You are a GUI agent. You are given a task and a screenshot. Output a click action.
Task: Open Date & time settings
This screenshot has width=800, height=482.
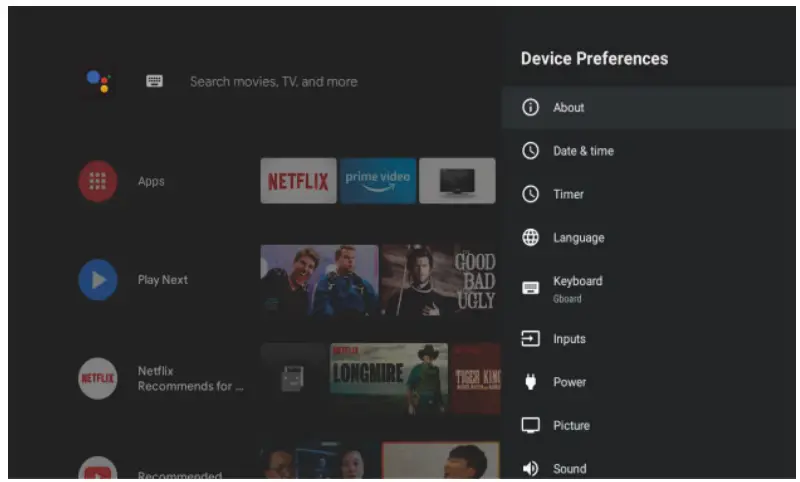648,151
